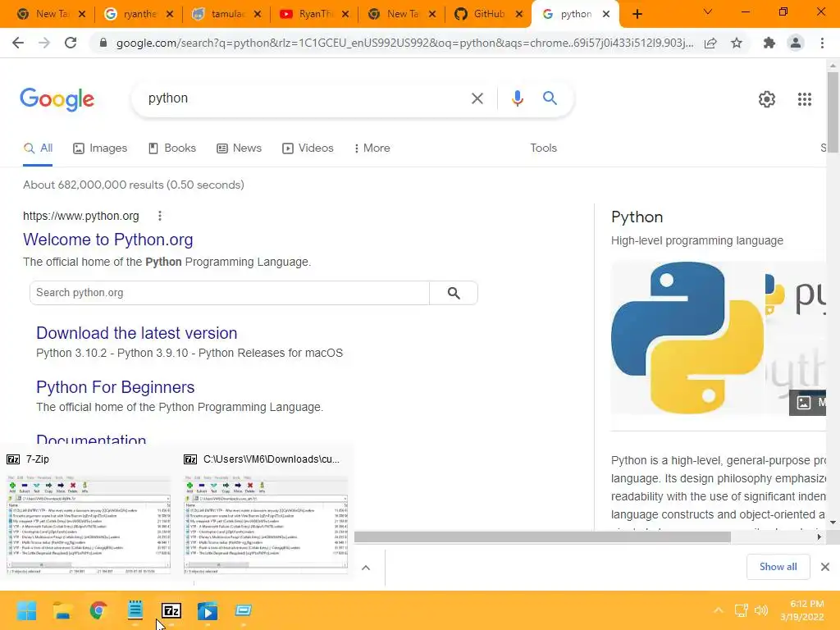Open the Windows Start menu
This screenshot has height=630, width=840.
tap(26, 610)
